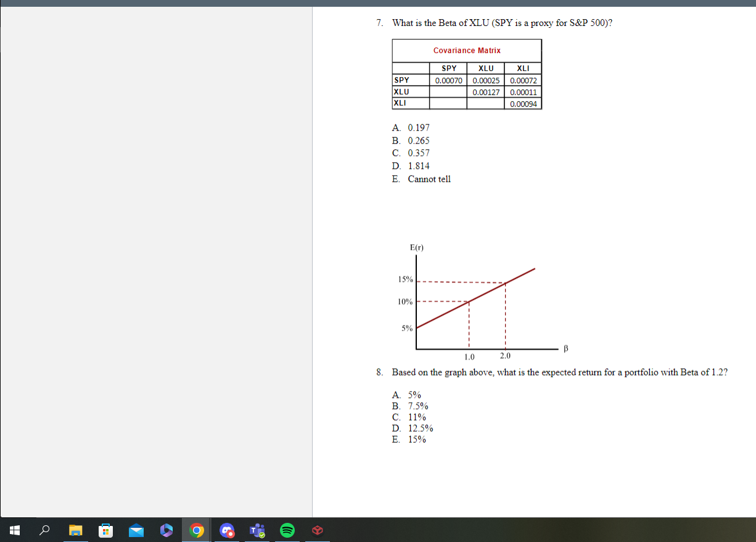This screenshot has height=542, width=756.
Task: Click the 1.0 beta axis label
Action: (469, 356)
